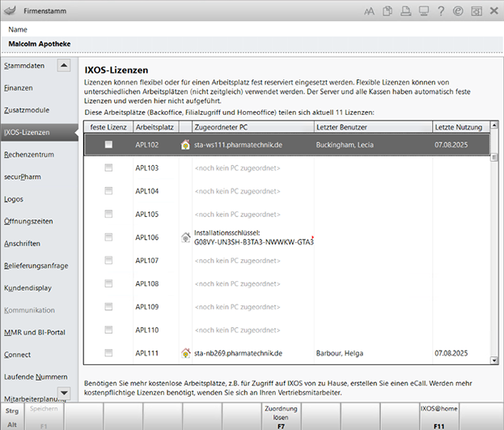Viewport: 504px width, 430px height.
Task: Open Belieferungsanfrage section
Action: [36, 266]
